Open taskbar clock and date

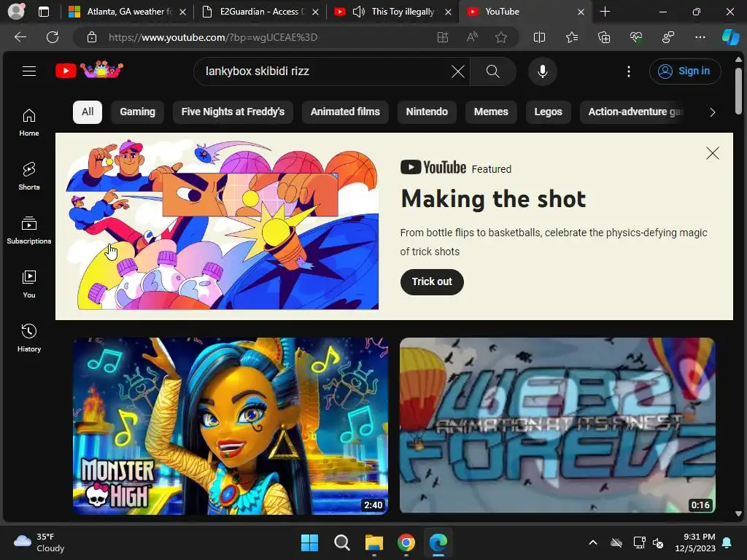pos(695,542)
